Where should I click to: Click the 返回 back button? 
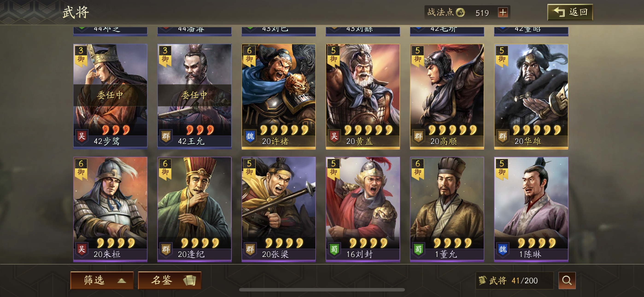(570, 12)
